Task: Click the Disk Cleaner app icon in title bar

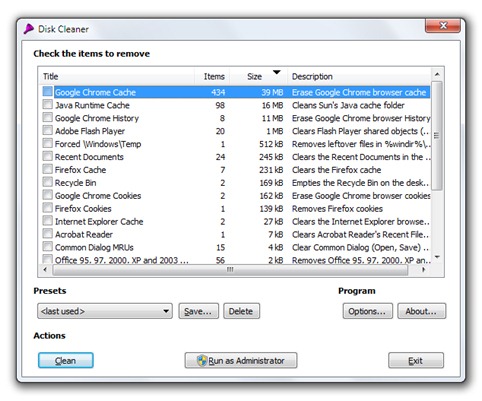Action: pos(29,29)
